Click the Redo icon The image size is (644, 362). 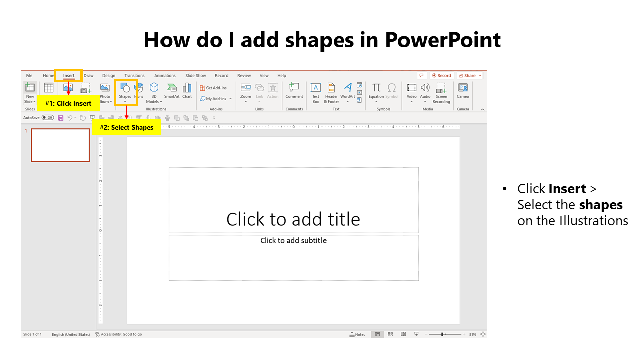pos(83,118)
